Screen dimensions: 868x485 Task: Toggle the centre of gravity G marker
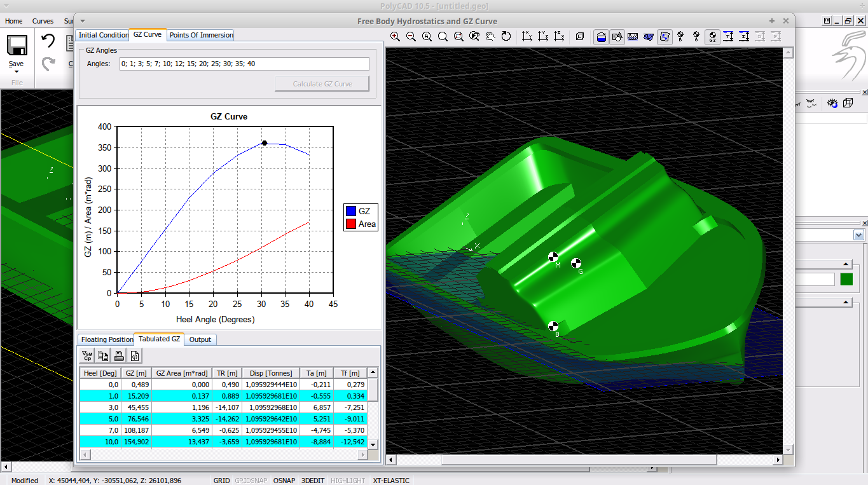[696, 37]
